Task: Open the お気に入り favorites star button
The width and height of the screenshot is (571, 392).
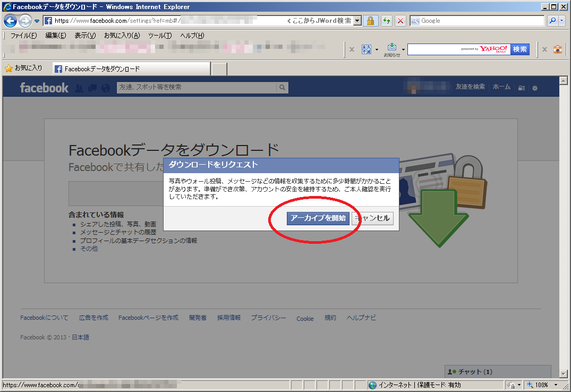Action: 24,68
